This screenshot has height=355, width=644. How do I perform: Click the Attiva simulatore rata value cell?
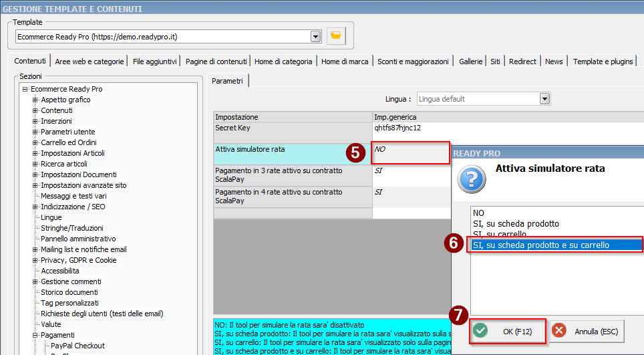point(411,152)
